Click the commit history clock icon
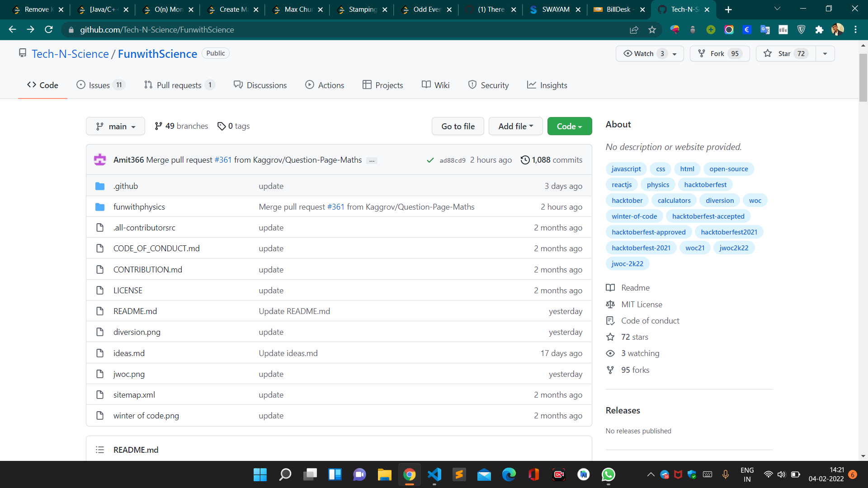Screen dimensions: 868x488 525,160
